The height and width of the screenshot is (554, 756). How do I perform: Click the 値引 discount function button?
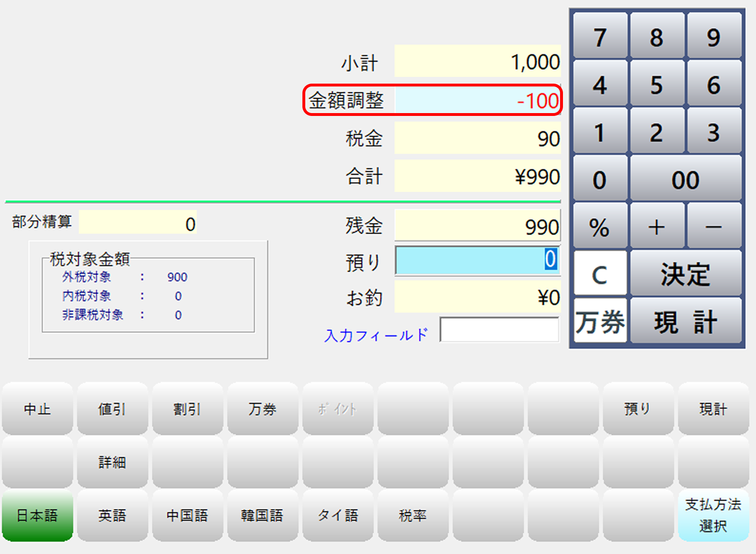[x=112, y=409]
